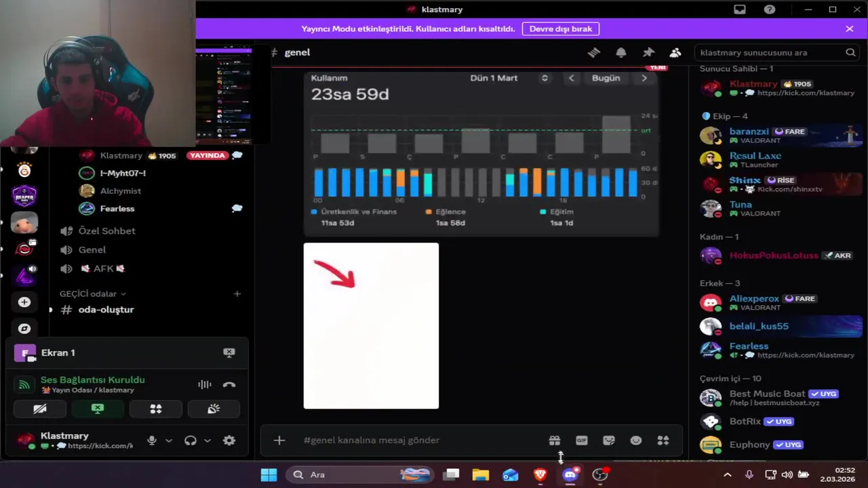This screenshot has width=868, height=488.
Task: Click the Bugün button in usage image
Action: (x=606, y=78)
